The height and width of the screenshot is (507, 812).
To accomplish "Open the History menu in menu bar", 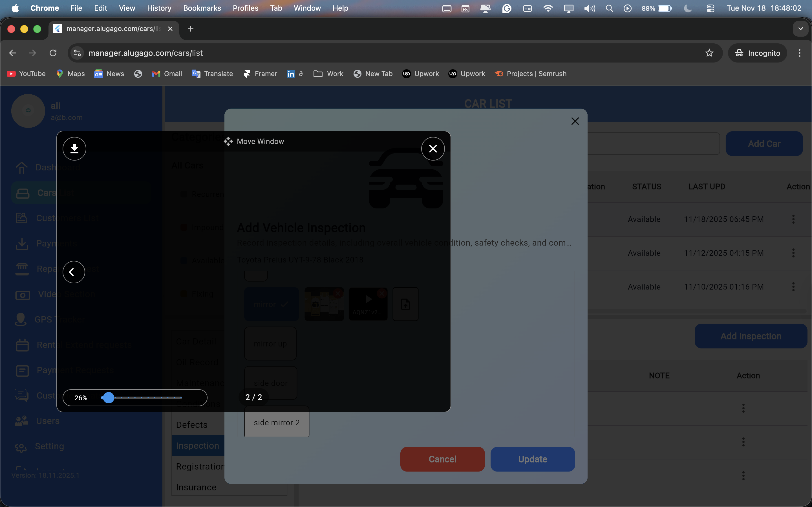I will (159, 8).
